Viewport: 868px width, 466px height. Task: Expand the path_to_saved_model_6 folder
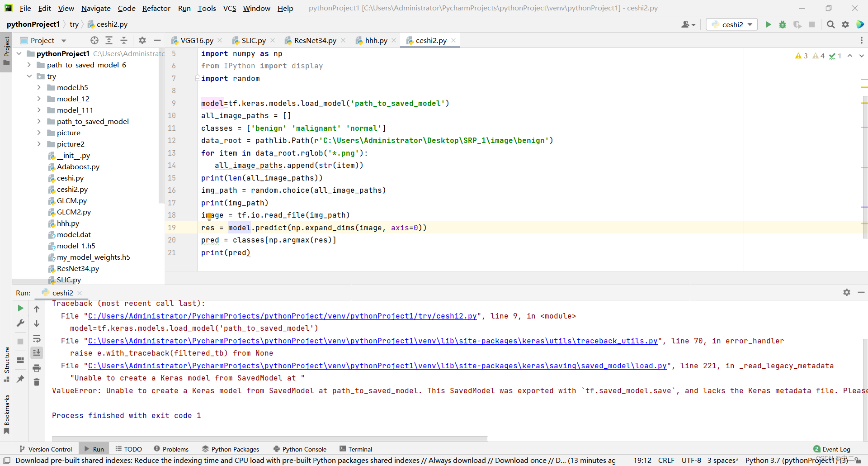(x=29, y=65)
